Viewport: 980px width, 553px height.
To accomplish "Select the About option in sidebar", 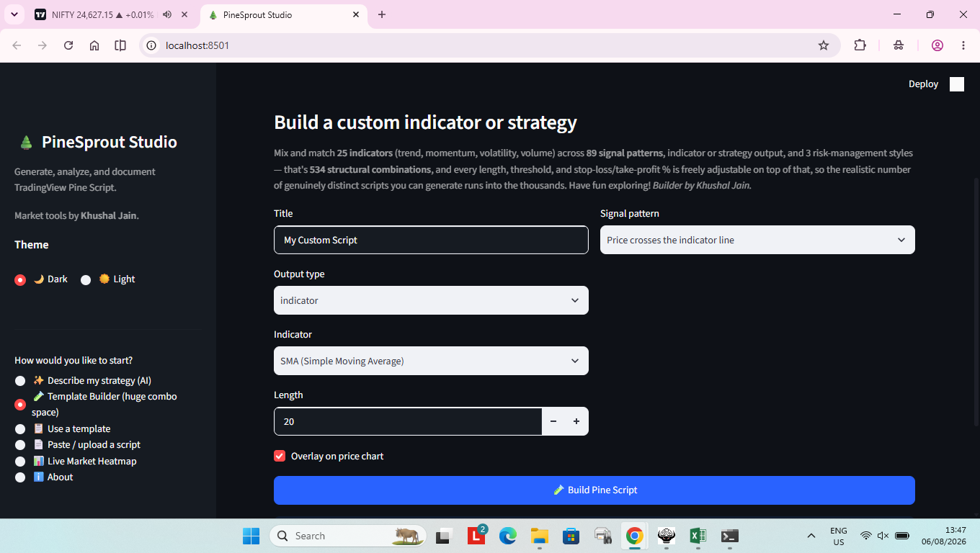I will tap(20, 477).
